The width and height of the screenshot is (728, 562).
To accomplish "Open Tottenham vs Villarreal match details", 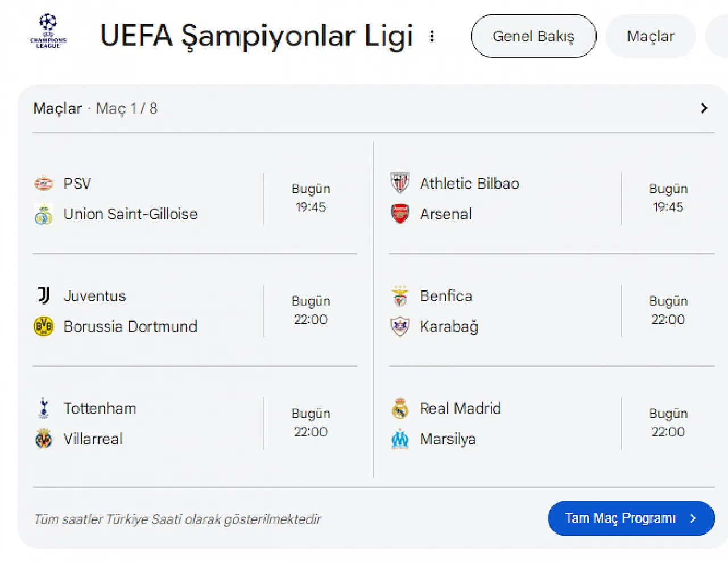I will [x=195, y=423].
